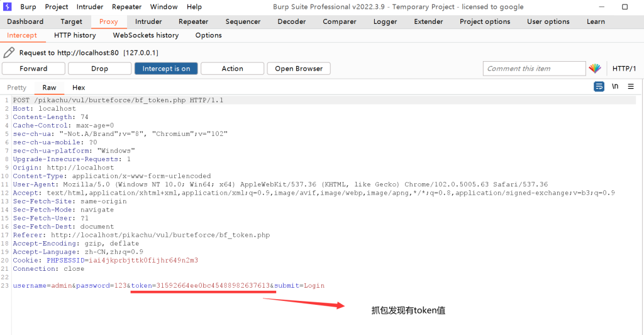Switch to HTTP history sub-tab

75,35
